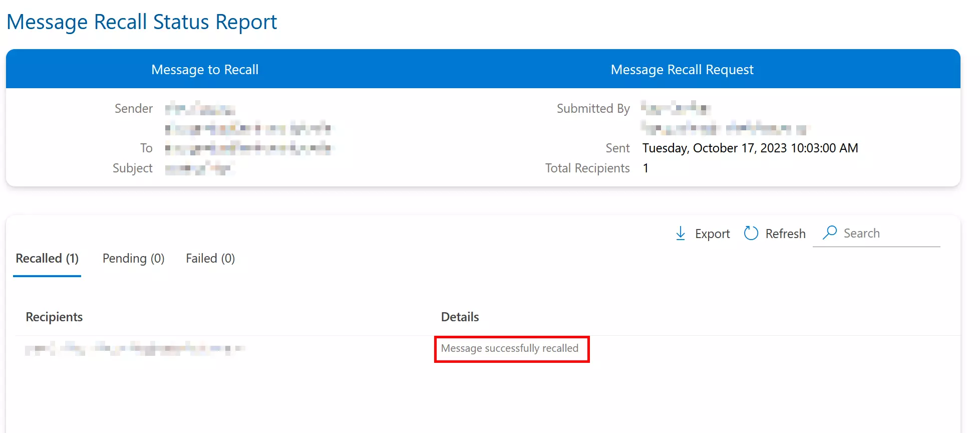Click the blurred recipient address in the list

click(134, 349)
